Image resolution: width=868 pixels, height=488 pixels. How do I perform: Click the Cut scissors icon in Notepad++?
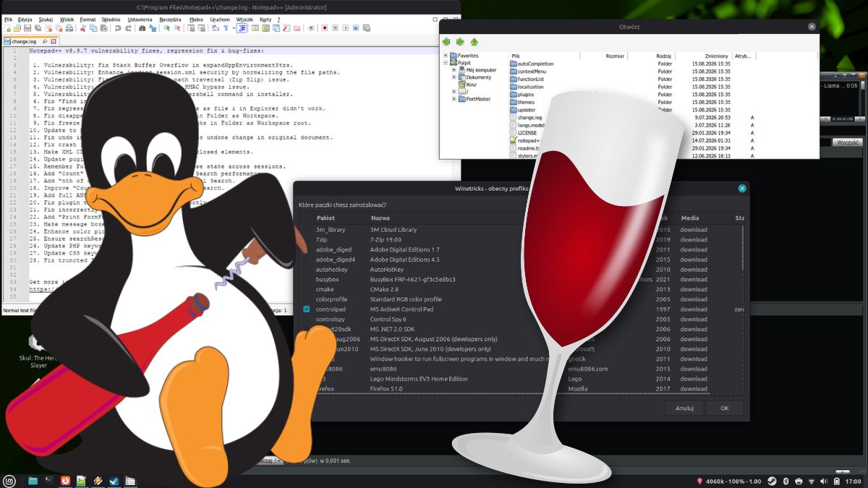[83, 28]
